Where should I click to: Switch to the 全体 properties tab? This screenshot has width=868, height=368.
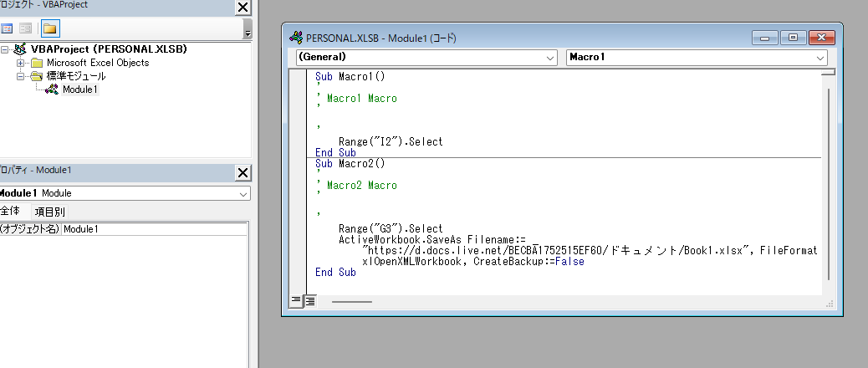coord(10,212)
